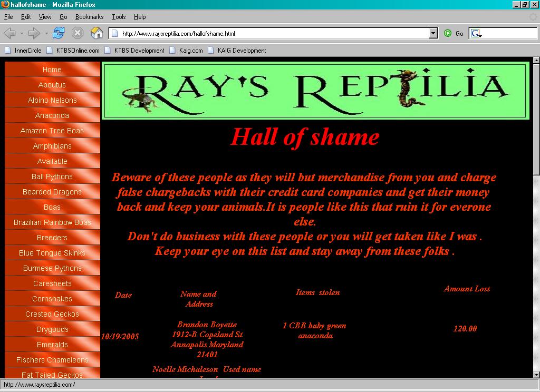Screen dimensions: 540x392
Task: Reload the page with the refresh icon
Action: tap(59, 33)
